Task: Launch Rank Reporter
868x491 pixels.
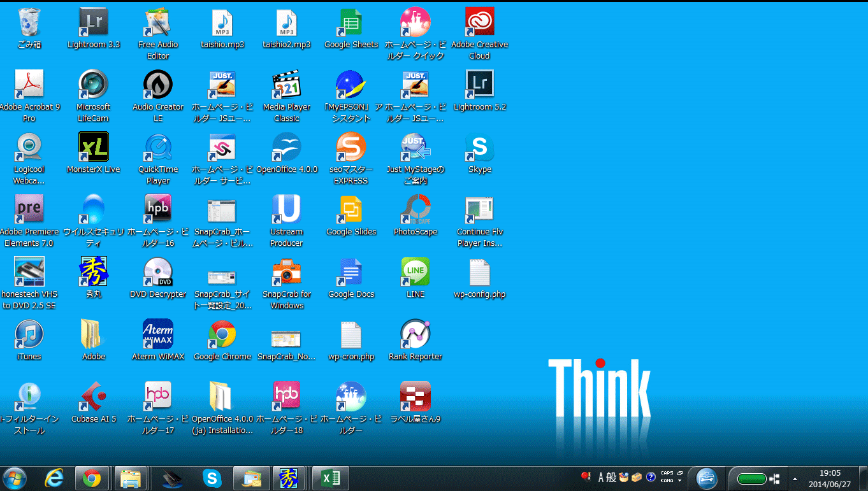Action: [416, 341]
